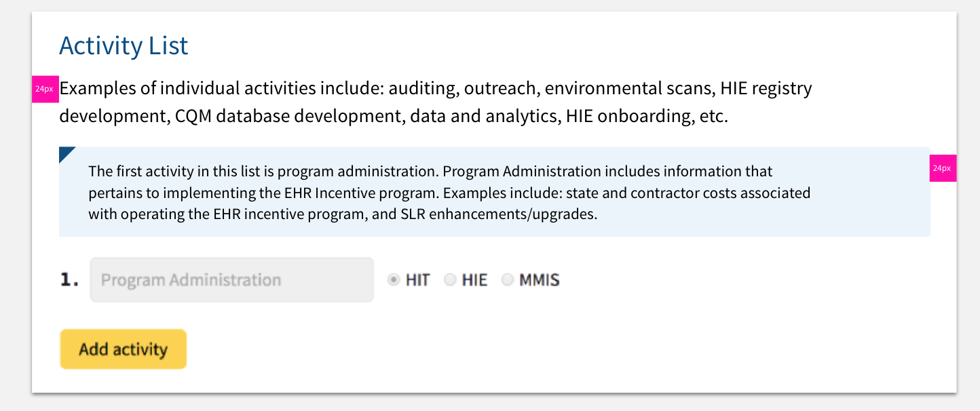Click the HIE label text
Image resolution: width=980 pixels, height=411 pixels.
coord(475,279)
